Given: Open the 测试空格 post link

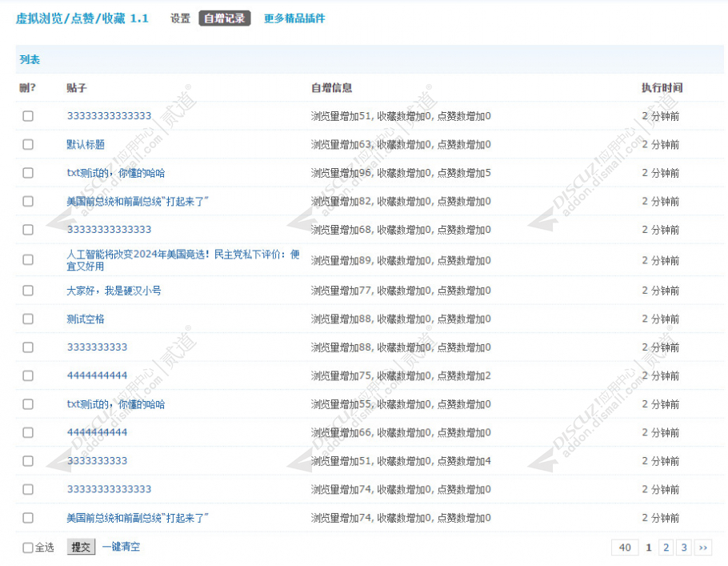Looking at the screenshot, I should coord(86,319).
